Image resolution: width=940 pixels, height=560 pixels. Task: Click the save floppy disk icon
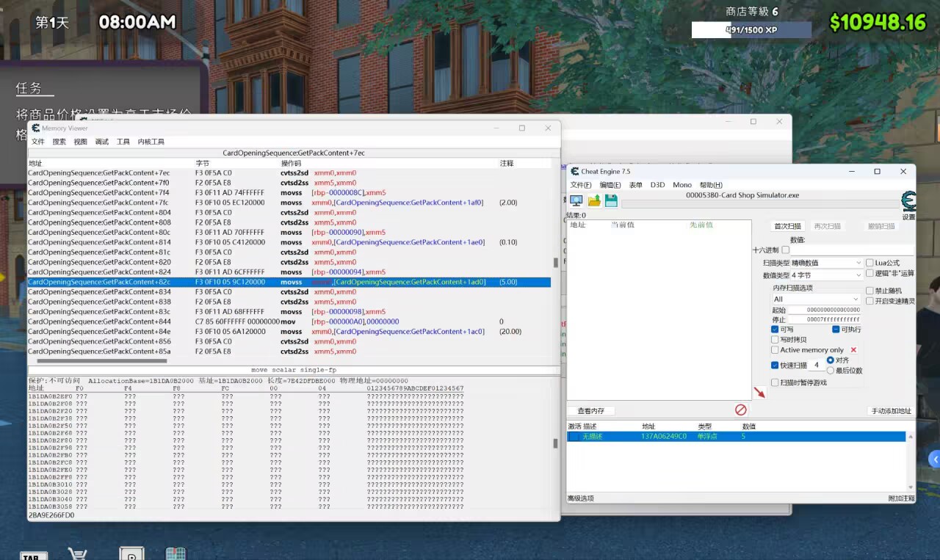point(611,201)
